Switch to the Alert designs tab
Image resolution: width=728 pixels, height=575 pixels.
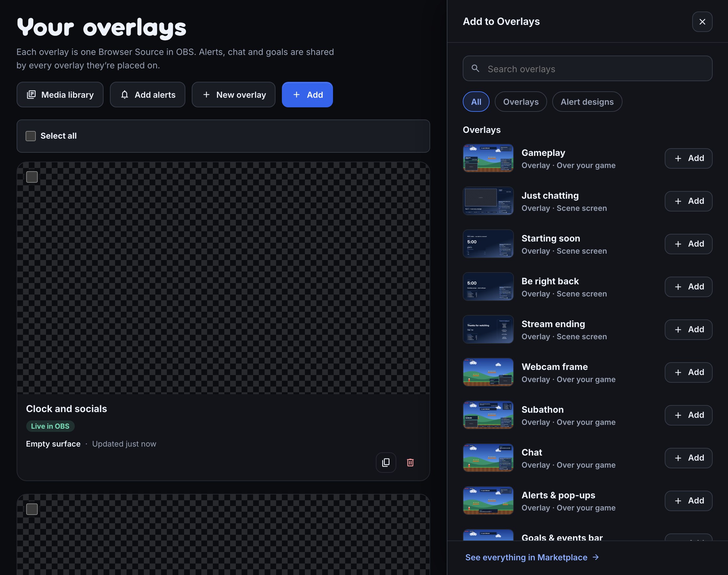pos(587,102)
